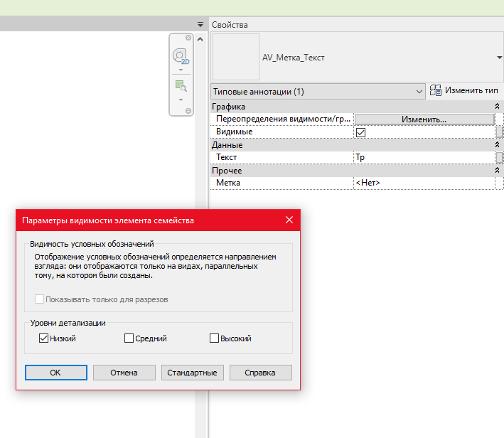
Task: Confirm the dialog with OK
Action: 56,373
